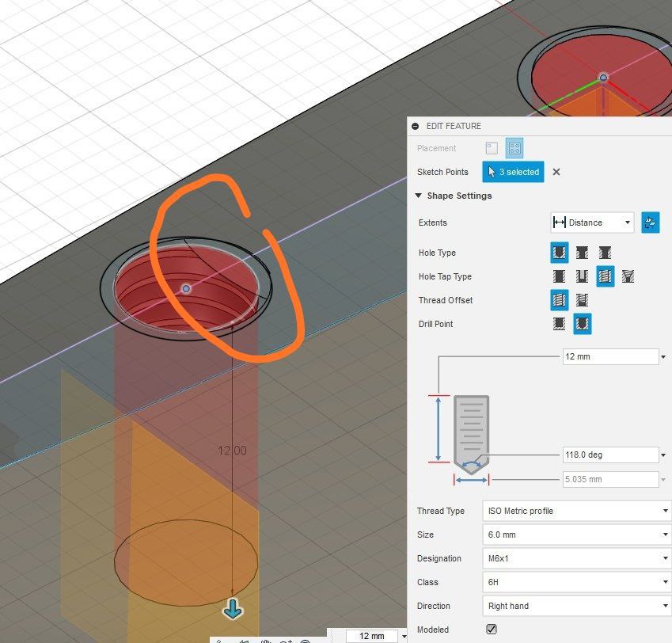Select single-hole placement icon (At Point)

[x=492, y=148]
